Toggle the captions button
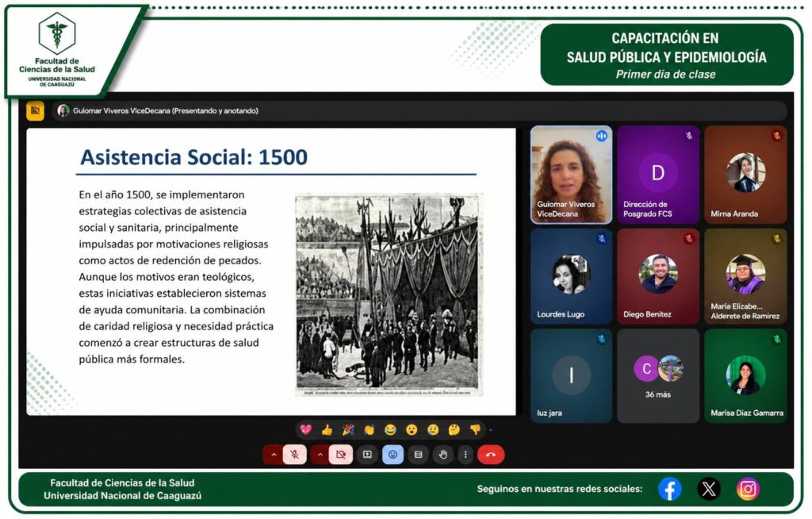 tap(418, 455)
